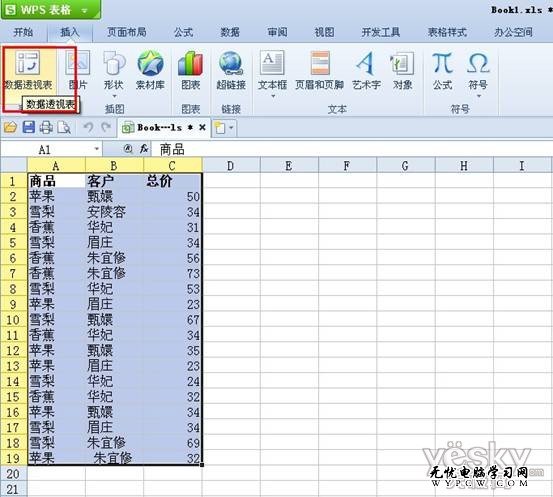Insert a chart using 图表 icon

click(190, 63)
